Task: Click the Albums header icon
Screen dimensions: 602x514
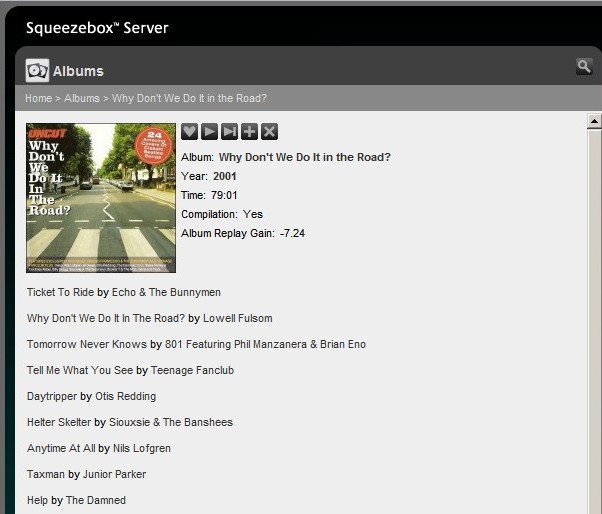Action: pyautogui.click(x=37, y=71)
